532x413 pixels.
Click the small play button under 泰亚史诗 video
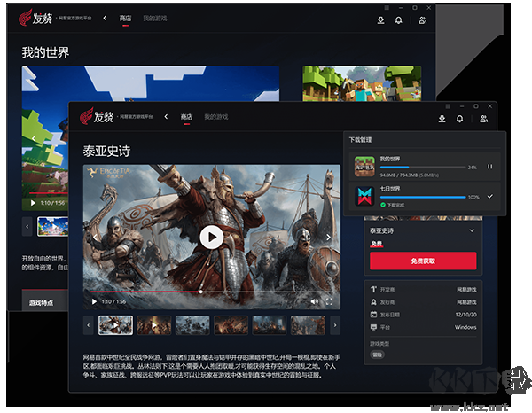94,301
